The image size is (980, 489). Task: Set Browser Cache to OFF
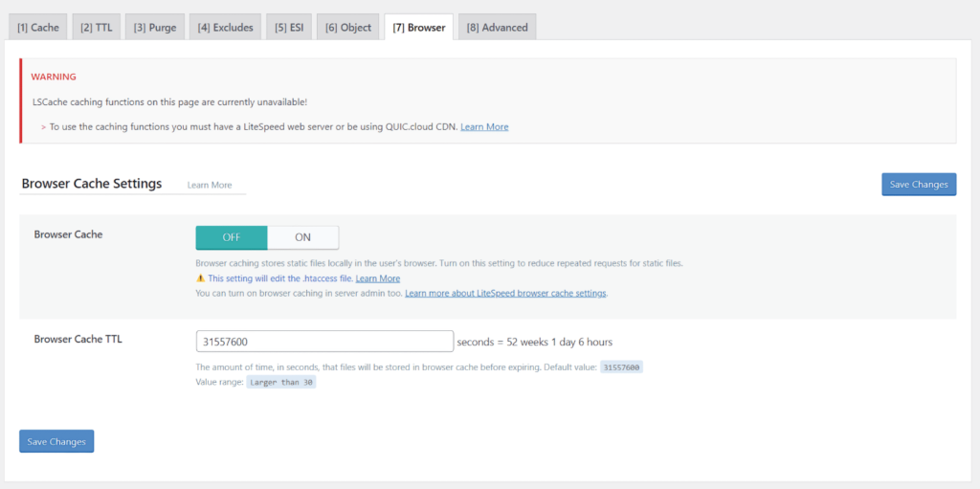(232, 237)
